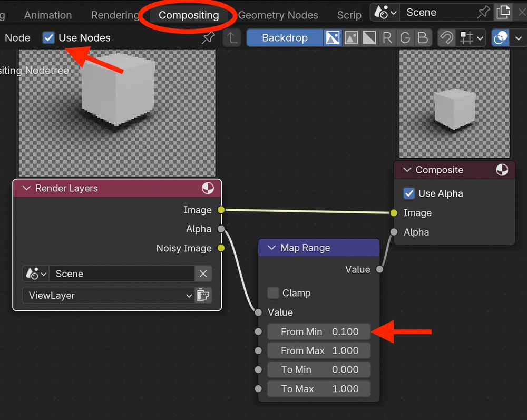Open the snap node element dropdown
Screen dimensions: 527x420
click(471, 37)
